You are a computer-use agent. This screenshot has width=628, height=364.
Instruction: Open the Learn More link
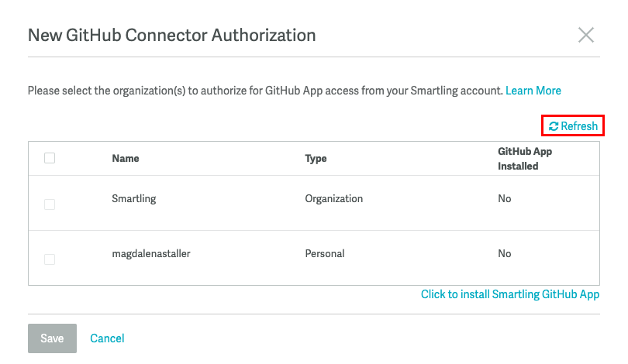[533, 91]
